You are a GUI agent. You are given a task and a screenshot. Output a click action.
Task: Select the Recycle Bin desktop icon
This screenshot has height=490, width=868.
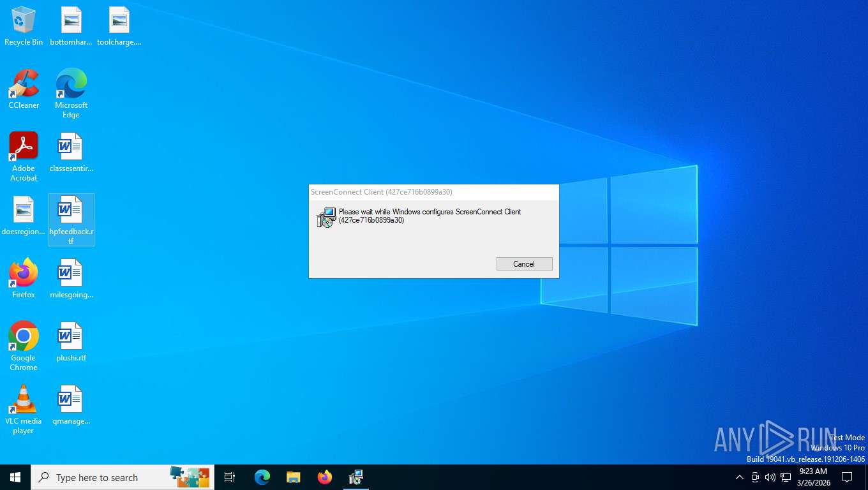(x=24, y=27)
